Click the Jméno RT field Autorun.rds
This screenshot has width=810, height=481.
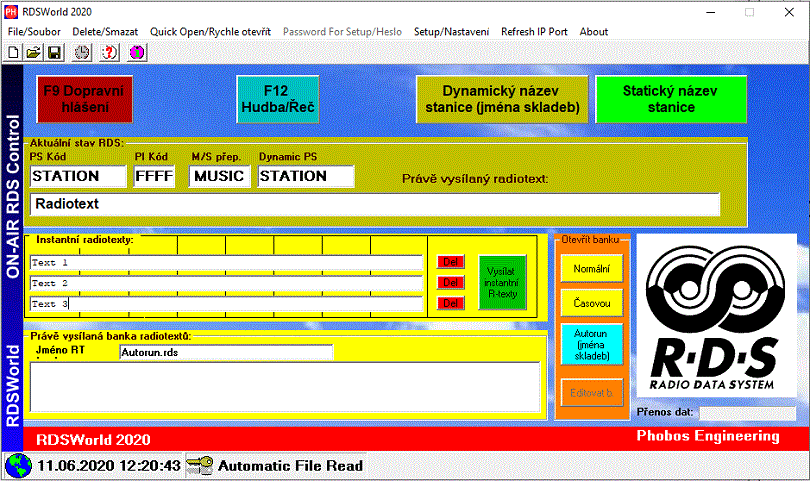[x=226, y=352]
